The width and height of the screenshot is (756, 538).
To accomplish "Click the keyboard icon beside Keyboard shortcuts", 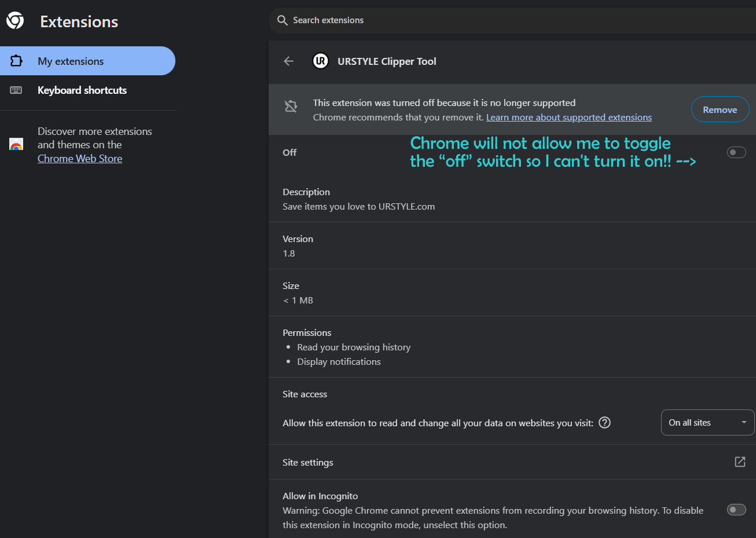I will click(16, 90).
